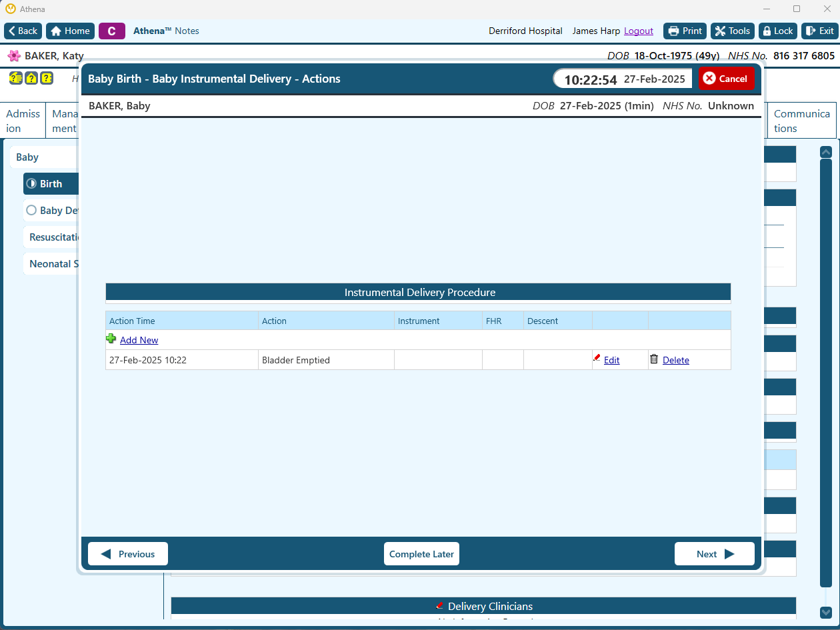Click the first yellow alert icon
The image size is (840, 630).
point(15,78)
